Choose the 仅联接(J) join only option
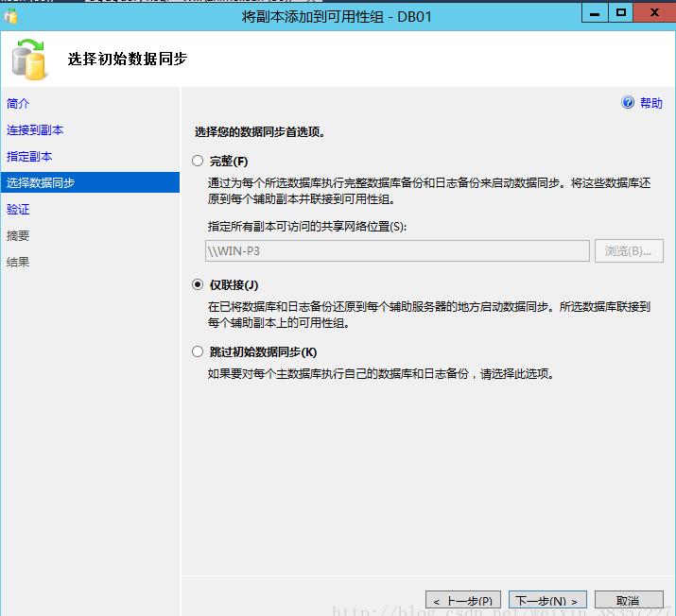The height and width of the screenshot is (616, 676). coord(198,284)
